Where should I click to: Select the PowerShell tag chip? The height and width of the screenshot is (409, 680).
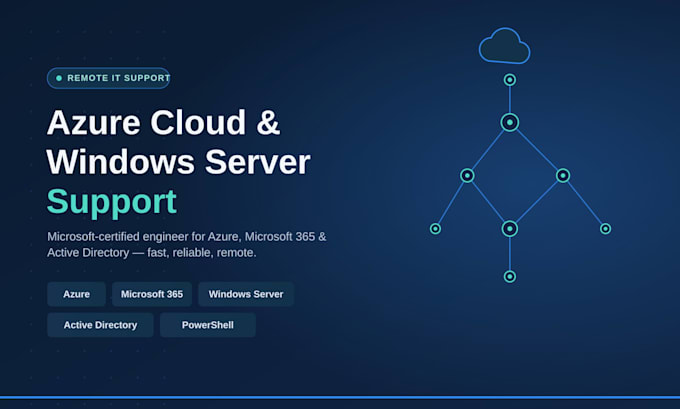click(208, 325)
